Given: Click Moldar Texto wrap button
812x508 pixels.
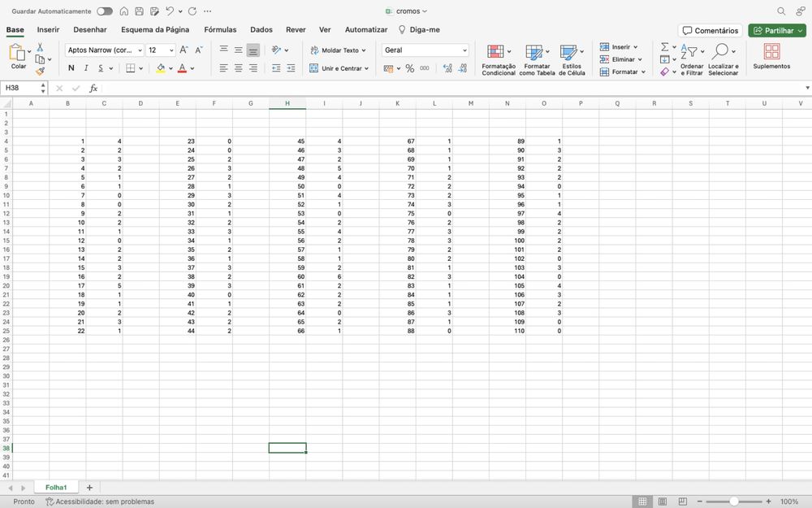Looking at the screenshot, I should point(338,50).
